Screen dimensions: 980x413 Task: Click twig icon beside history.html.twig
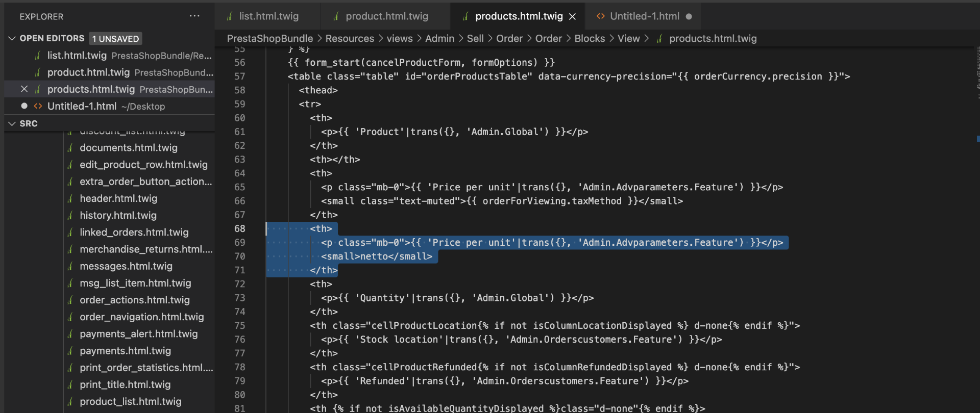[70, 215]
